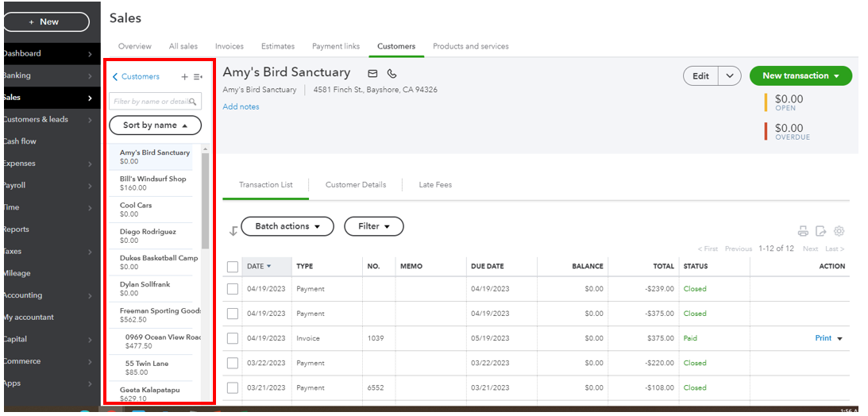Click the Add notes link
The height and width of the screenshot is (416, 868).
tap(241, 106)
